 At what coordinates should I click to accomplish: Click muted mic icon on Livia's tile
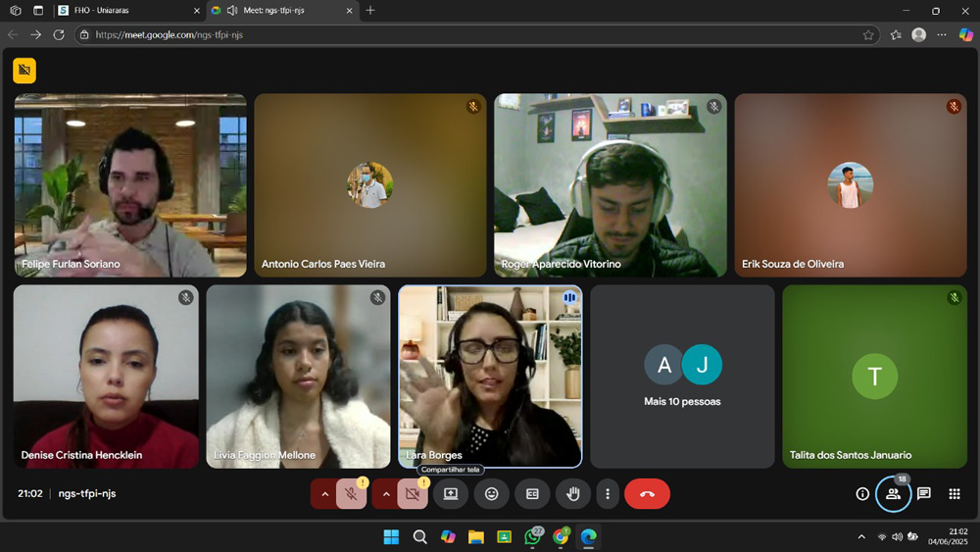[x=377, y=297]
